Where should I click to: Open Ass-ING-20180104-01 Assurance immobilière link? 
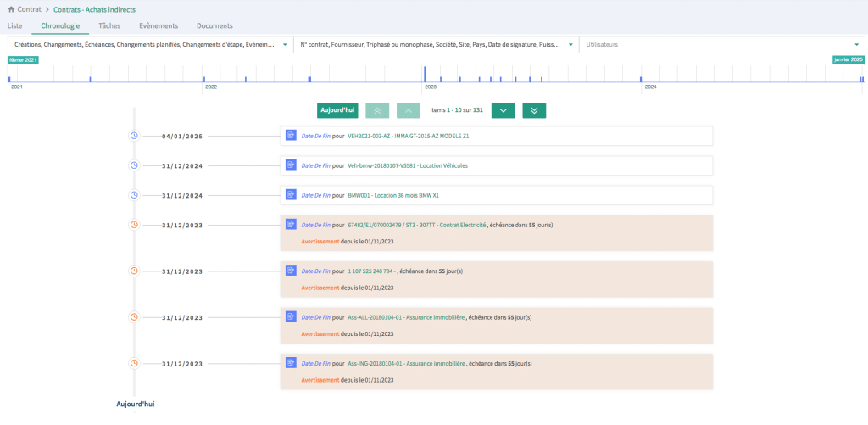407,362
